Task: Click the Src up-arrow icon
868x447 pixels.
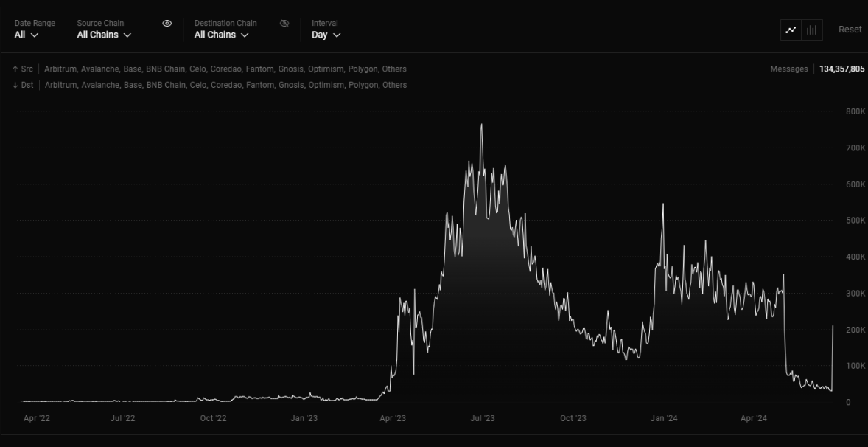Action: [15, 69]
